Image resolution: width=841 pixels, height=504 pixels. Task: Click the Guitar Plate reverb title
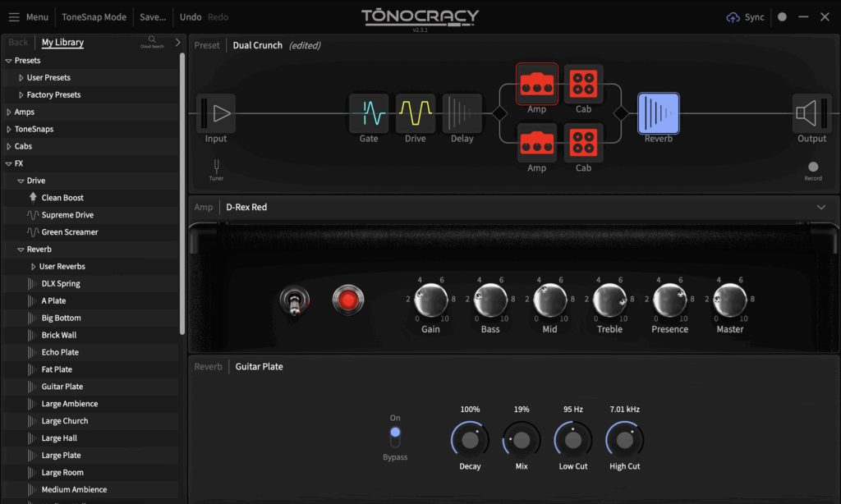pyautogui.click(x=259, y=367)
